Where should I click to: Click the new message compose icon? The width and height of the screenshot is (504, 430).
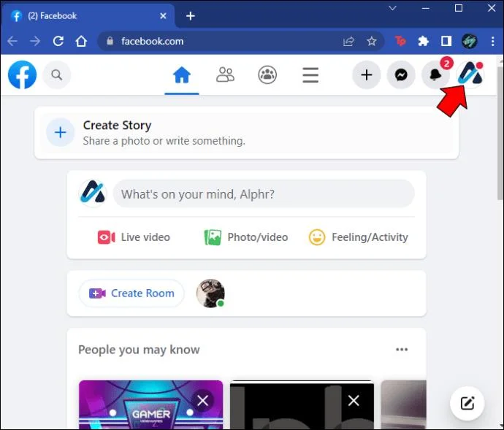pos(467,403)
